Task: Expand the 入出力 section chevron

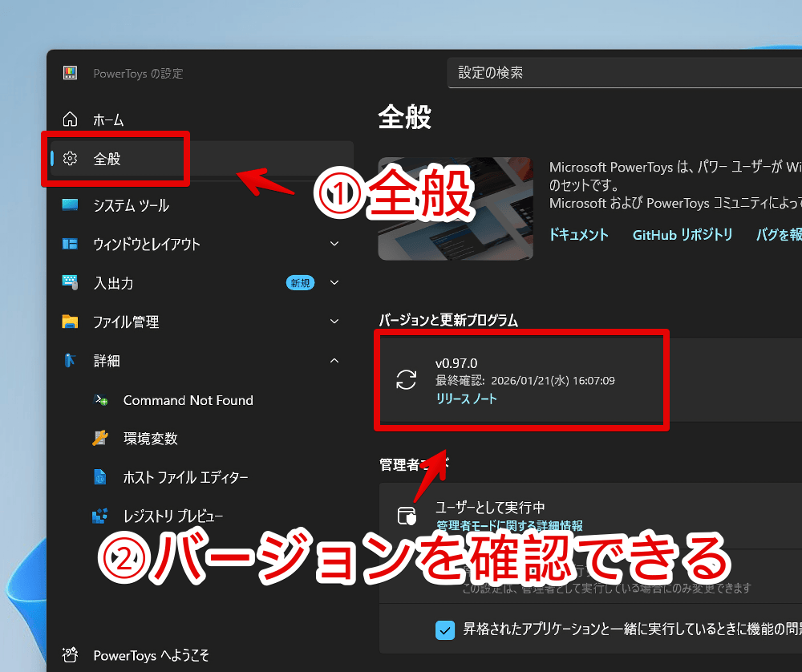Action: [334, 282]
